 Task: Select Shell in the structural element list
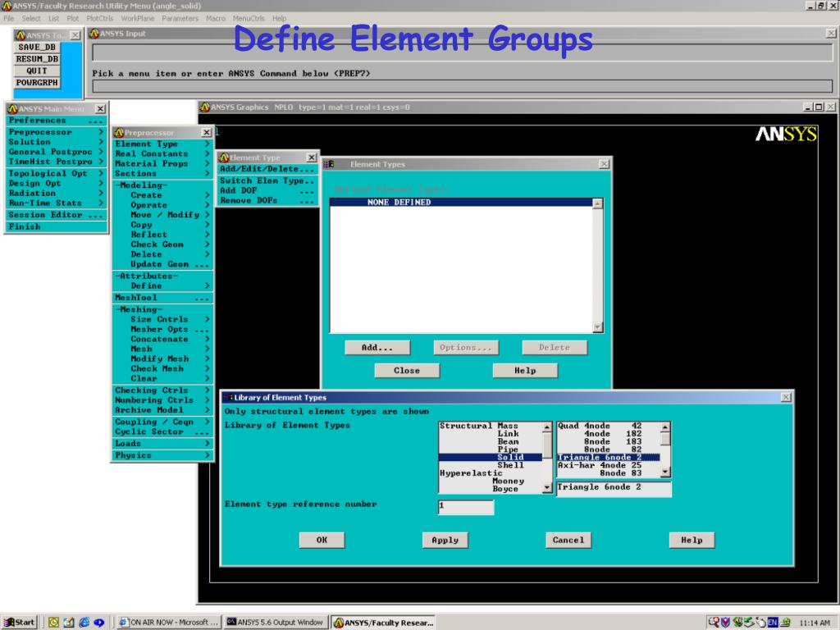tap(491, 466)
